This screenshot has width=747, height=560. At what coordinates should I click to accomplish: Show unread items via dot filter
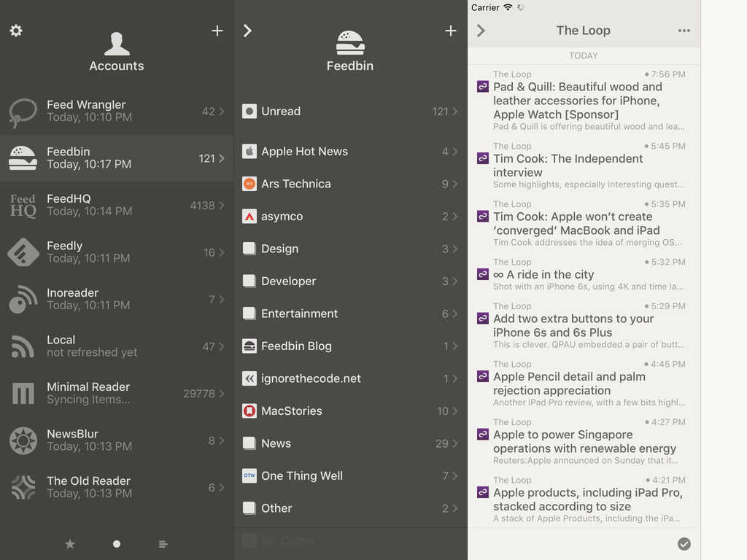pos(117,544)
